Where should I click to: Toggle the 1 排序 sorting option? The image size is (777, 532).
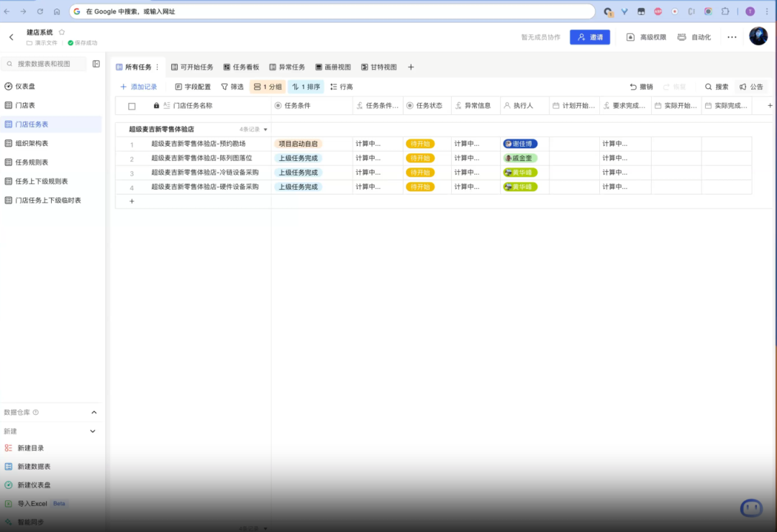pos(306,87)
